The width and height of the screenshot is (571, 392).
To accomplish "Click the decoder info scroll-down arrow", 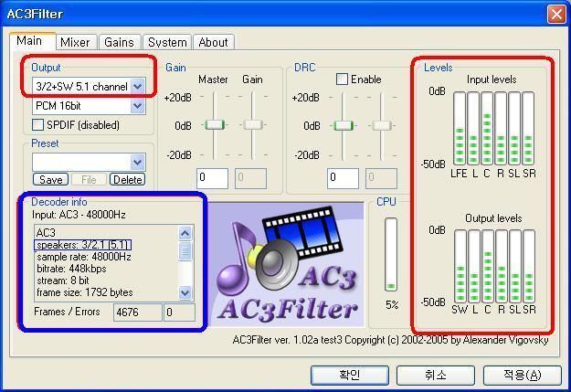I will (x=185, y=292).
